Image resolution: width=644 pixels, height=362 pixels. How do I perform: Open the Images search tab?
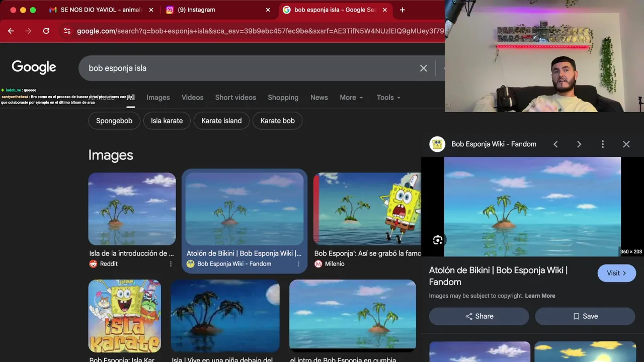(158, 98)
